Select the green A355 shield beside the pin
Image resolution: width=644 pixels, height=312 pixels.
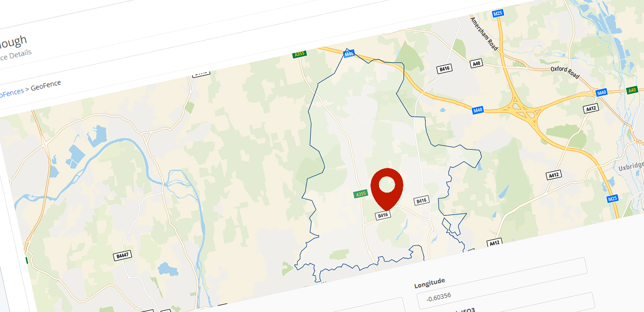click(361, 194)
